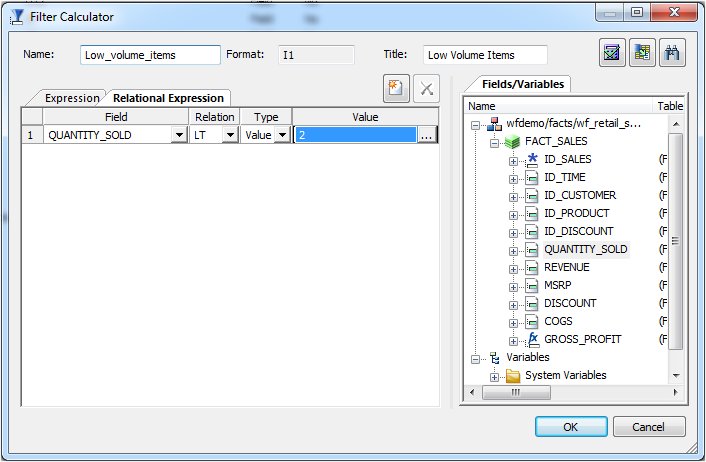The image size is (706, 462).
Task: Click the ID_CUSTOMER field icon
Action: tap(532, 196)
